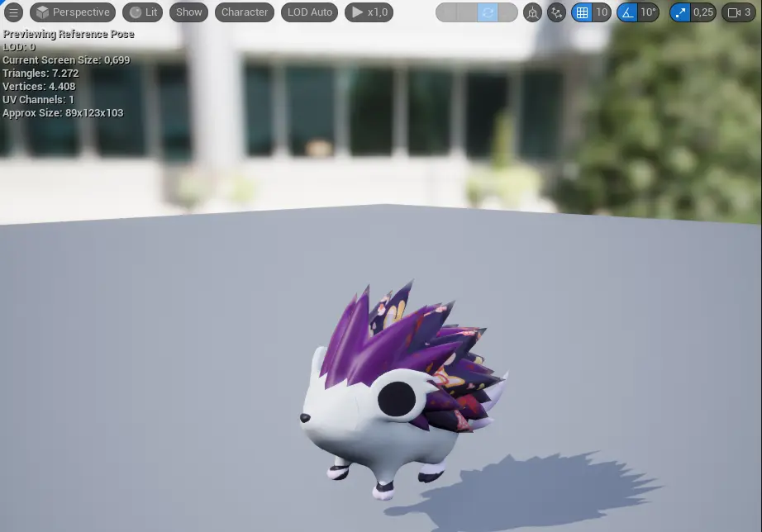The image size is (762, 532).
Task: Open the camera speed 3 setting
Action: click(739, 12)
